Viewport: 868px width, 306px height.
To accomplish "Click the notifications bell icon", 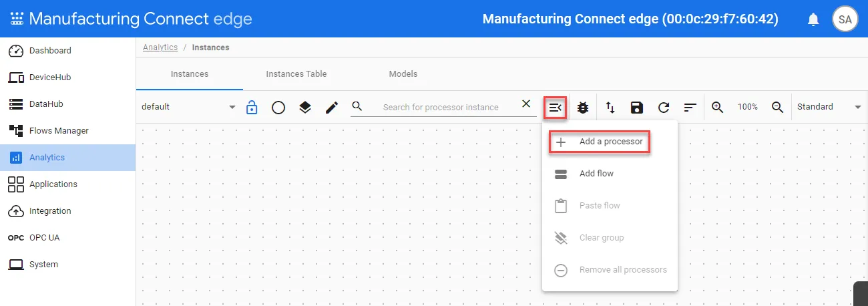I will [813, 19].
